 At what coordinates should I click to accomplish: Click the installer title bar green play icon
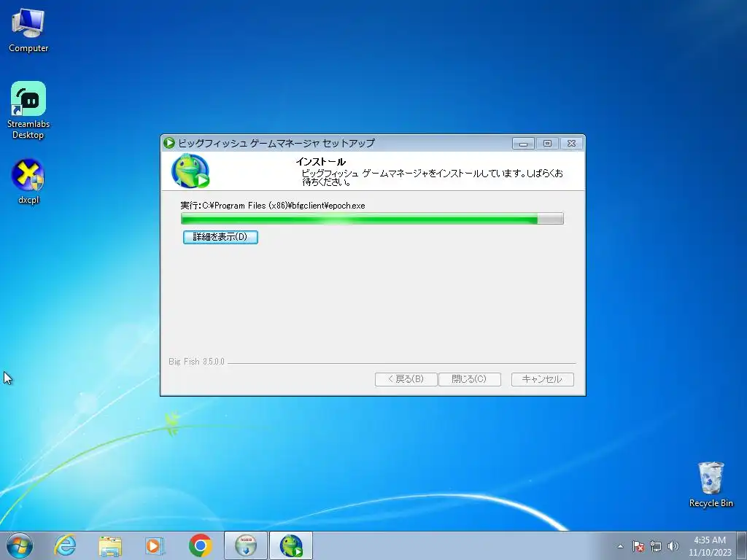tap(169, 142)
